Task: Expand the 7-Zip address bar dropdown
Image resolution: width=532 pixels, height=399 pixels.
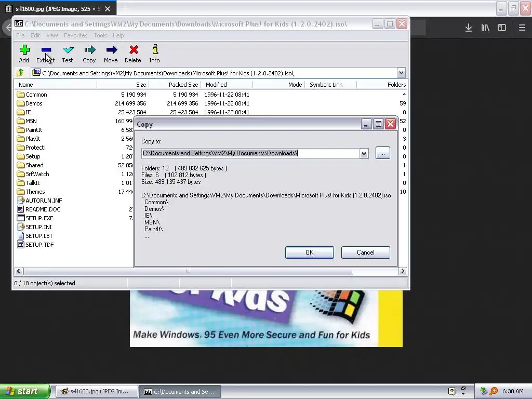Action: click(401, 73)
